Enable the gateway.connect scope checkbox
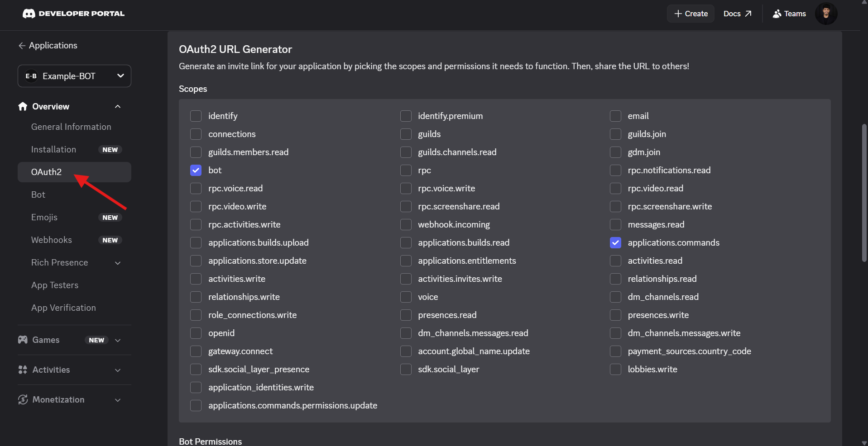The width and height of the screenshot is (868, 446). (196, 351)
